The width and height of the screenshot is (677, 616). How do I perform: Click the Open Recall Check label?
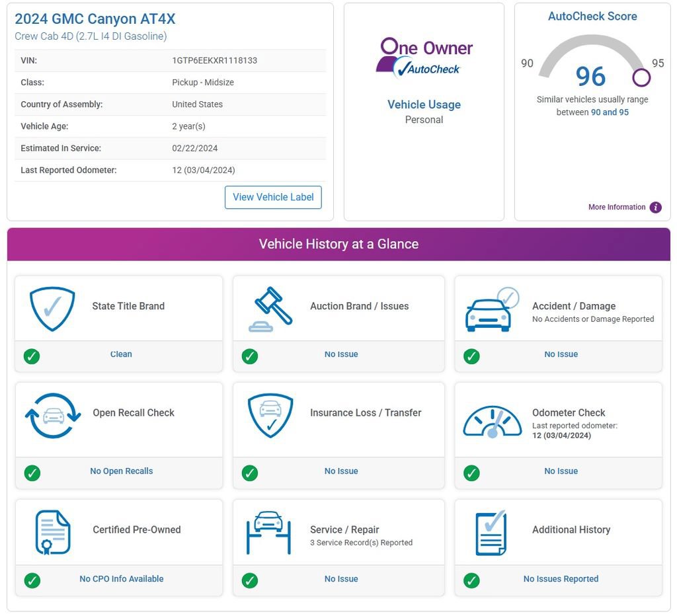pyautogui.click(x=134, y=412)
